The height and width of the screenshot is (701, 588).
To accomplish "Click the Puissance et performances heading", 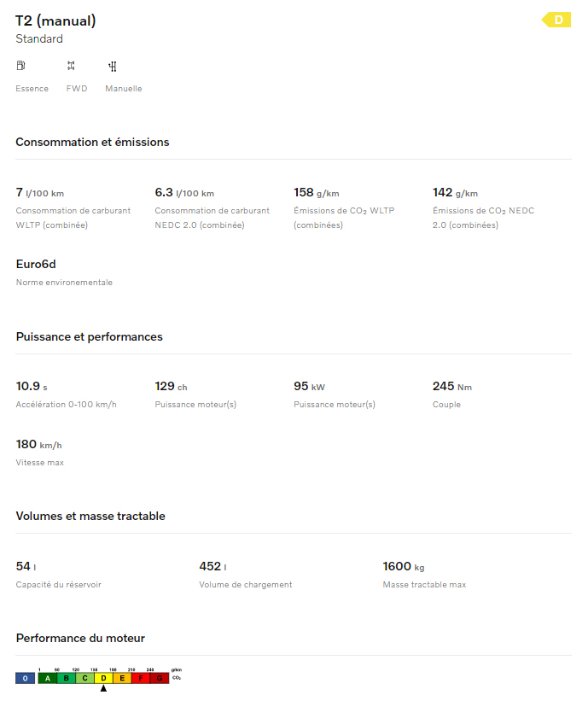I will (x=89, y=336).
